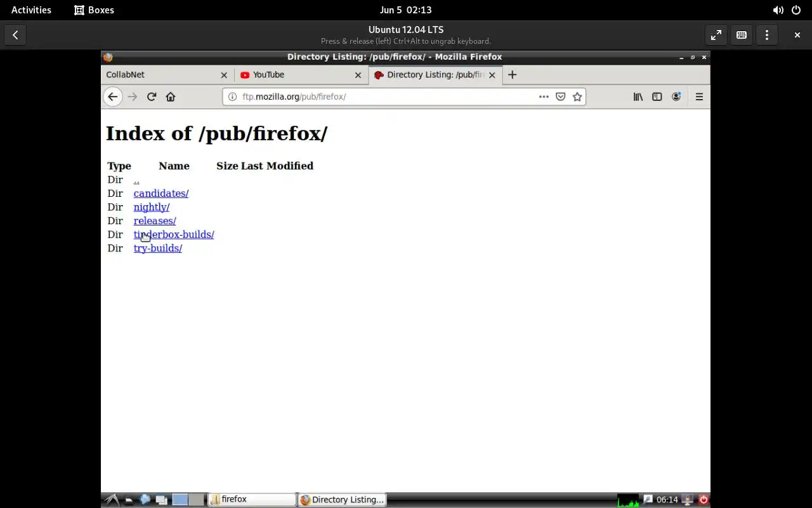Maximize the guest Firefox window
The height and width of the screenshot is (508, 812).
(693, 57)
